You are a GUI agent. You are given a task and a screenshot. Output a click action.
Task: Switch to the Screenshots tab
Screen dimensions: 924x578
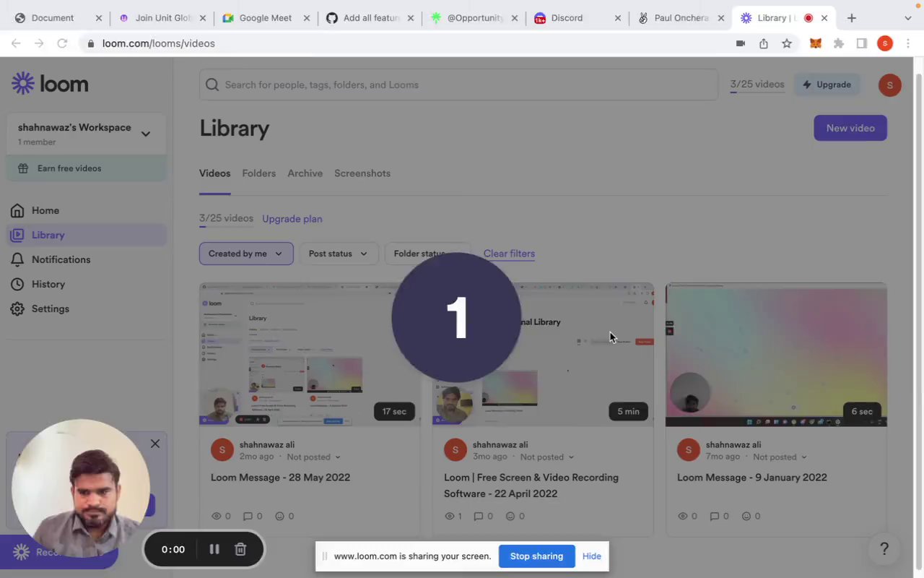pos(362,173)
